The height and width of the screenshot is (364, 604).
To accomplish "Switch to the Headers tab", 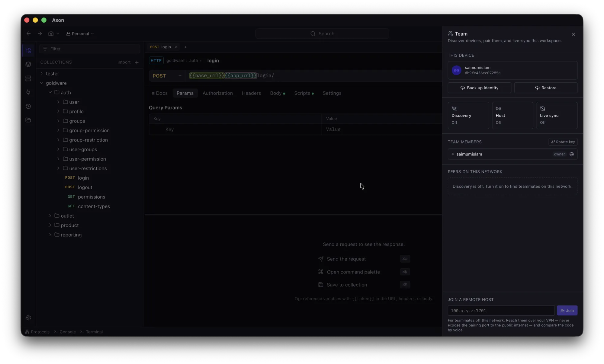I will click(251, 93).
